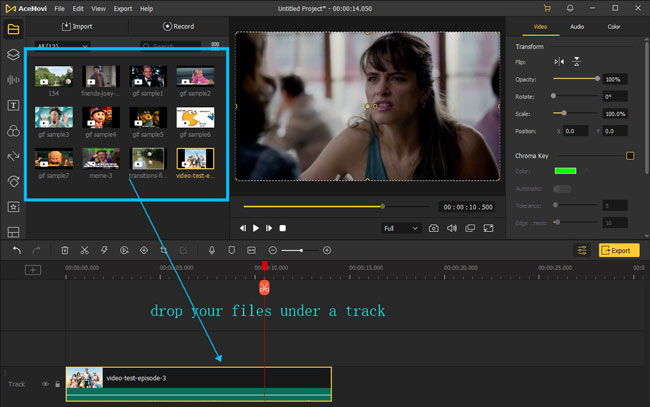
Task: Flip clip vertically
Action: 577,62
